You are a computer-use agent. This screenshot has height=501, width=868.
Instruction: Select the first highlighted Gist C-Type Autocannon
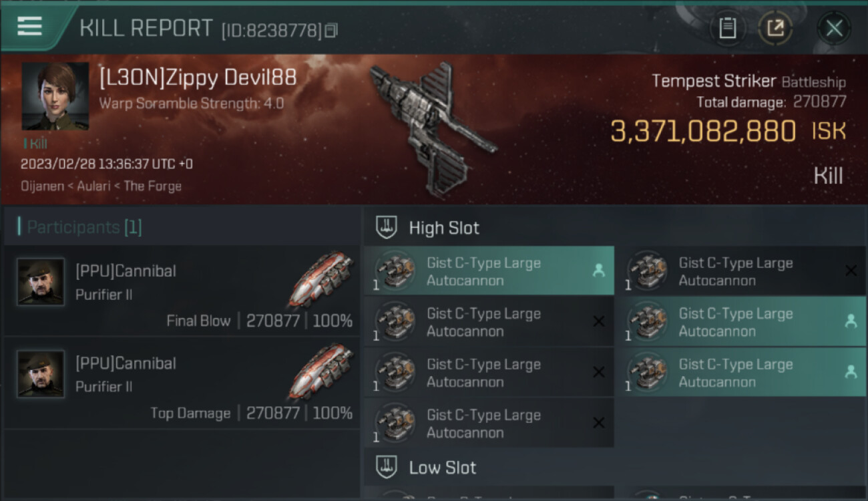coord(489,271)
